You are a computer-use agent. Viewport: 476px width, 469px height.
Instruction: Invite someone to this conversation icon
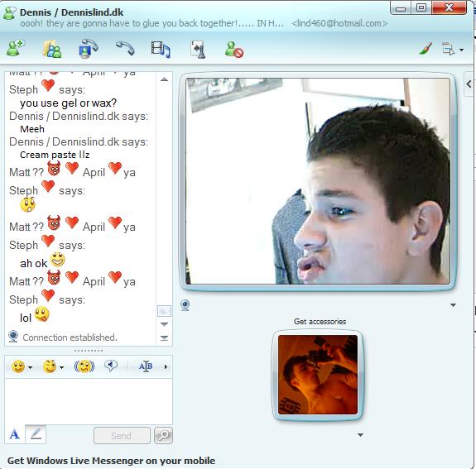(x=16, y=49)
